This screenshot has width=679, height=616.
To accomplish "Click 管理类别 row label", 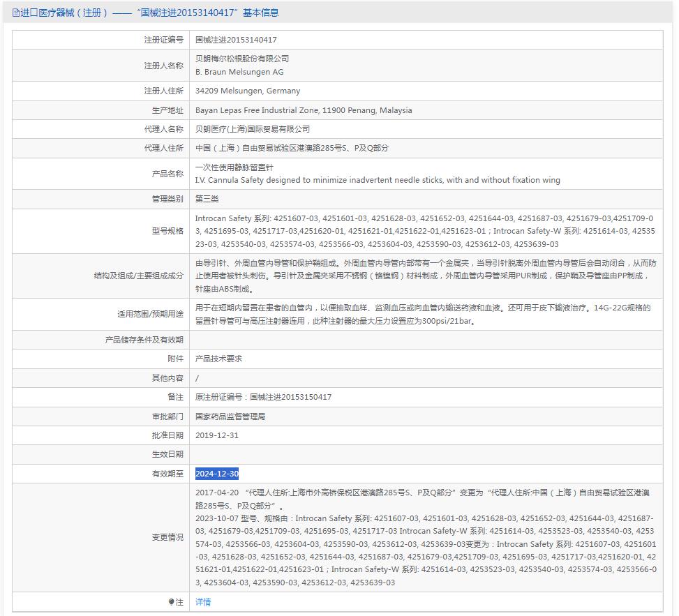I will click(167, 199).
